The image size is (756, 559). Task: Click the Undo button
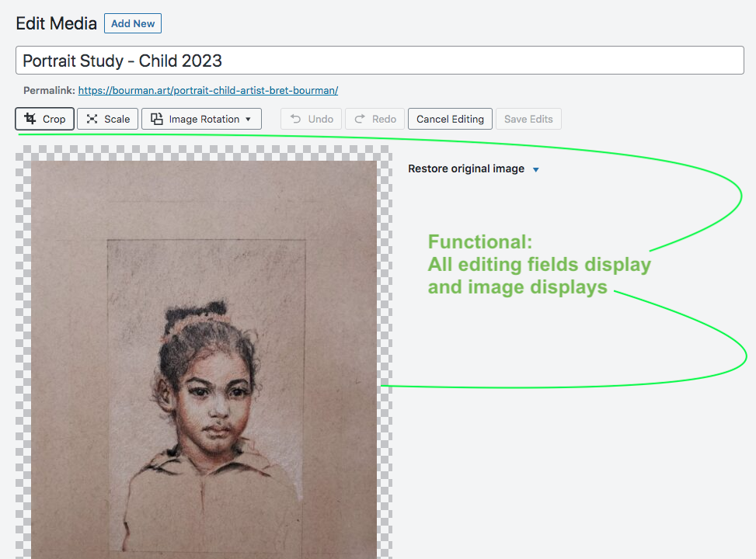click(310, 119)
